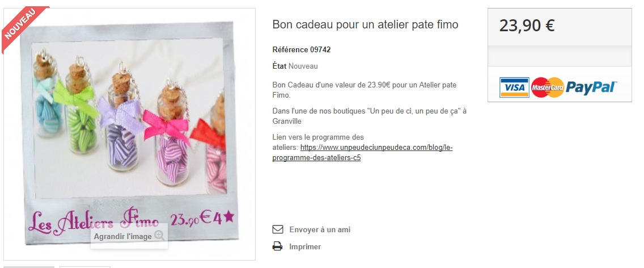Image resolution: width=644 pixels, height=268 pixels.
Task: Click the 23,90 € price display
Action: tap(527, 26)
